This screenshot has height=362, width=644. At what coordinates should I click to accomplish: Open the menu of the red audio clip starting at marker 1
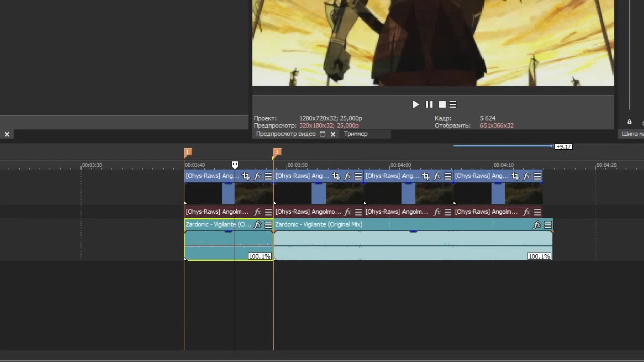pos(268,212)
